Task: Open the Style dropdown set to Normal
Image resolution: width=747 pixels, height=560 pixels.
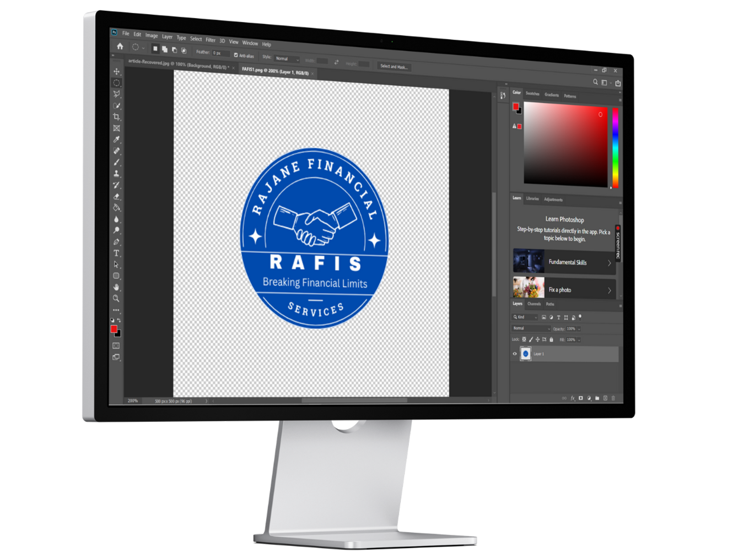Action: coord(287,59)
